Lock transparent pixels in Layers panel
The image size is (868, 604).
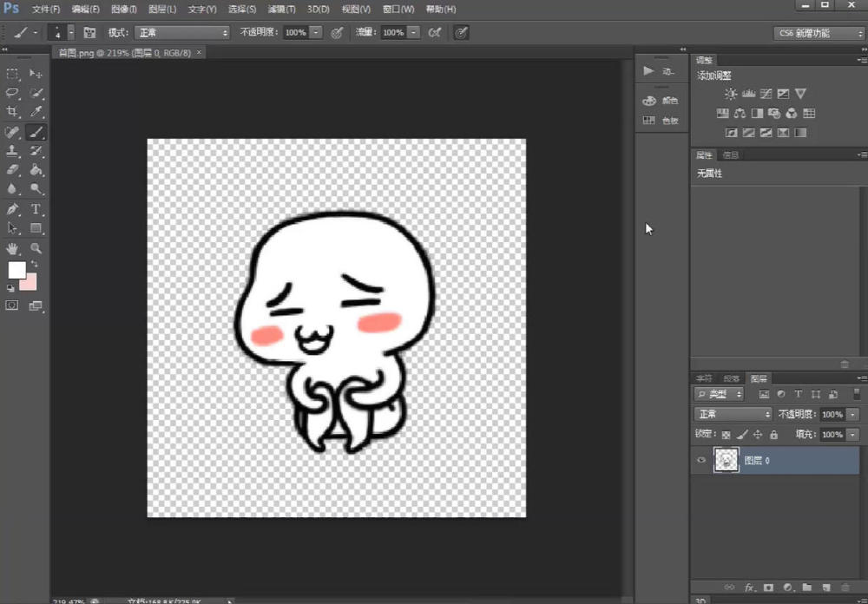coord(727,435)
